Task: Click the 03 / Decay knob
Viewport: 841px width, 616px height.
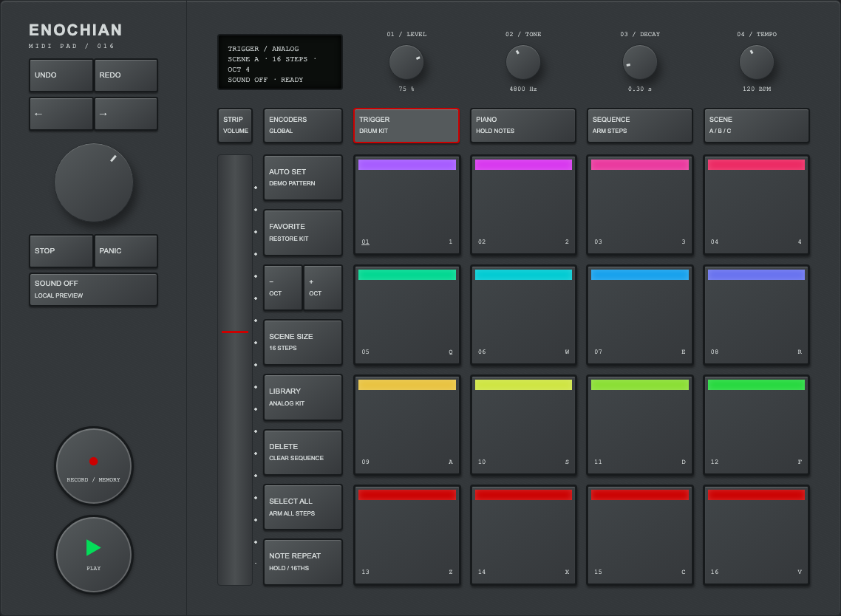Action: pyautogui.click(x=640, y=62)
